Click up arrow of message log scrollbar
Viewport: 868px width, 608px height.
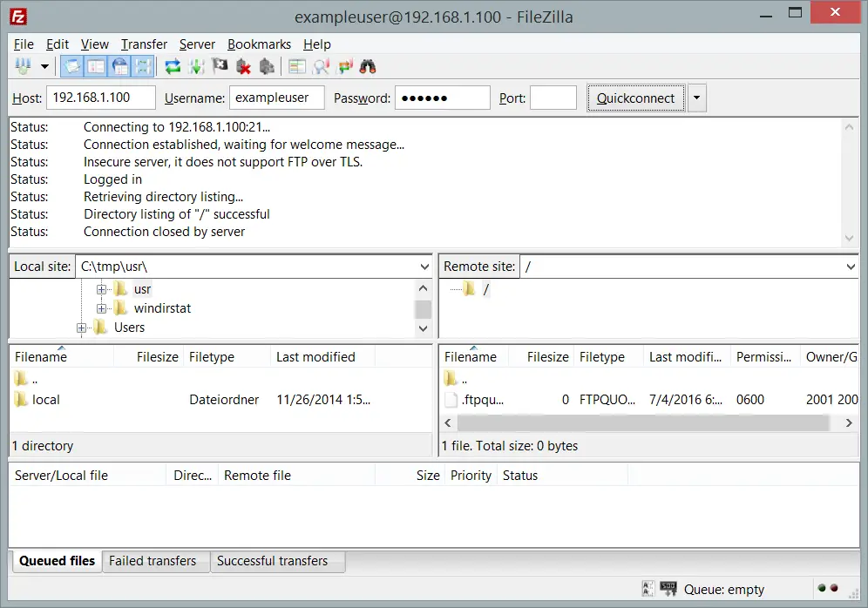[x=849, y=126]
